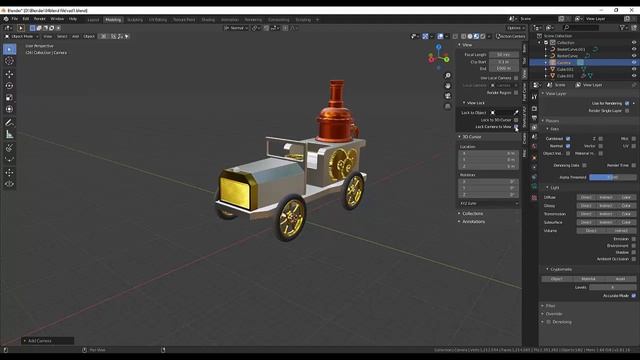Click the Diffuse Direct pass button
The image size is (640, 360).
[586, 198]
